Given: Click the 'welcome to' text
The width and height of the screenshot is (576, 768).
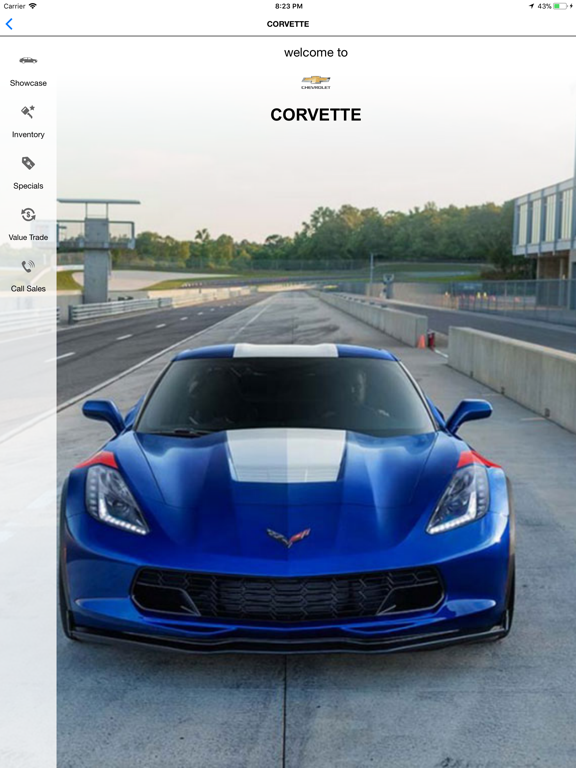Looking at the screenshot, I should click(x=316, y=52).
